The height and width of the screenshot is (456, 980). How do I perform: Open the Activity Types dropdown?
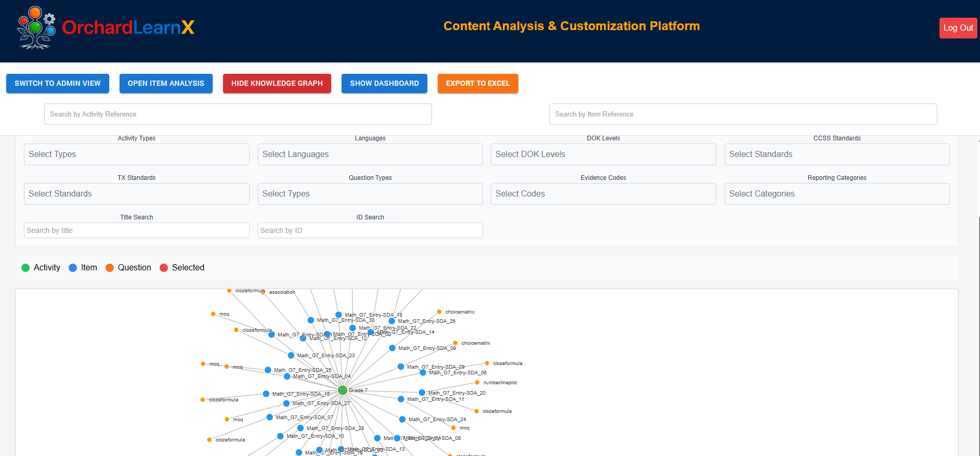(137, 154)
